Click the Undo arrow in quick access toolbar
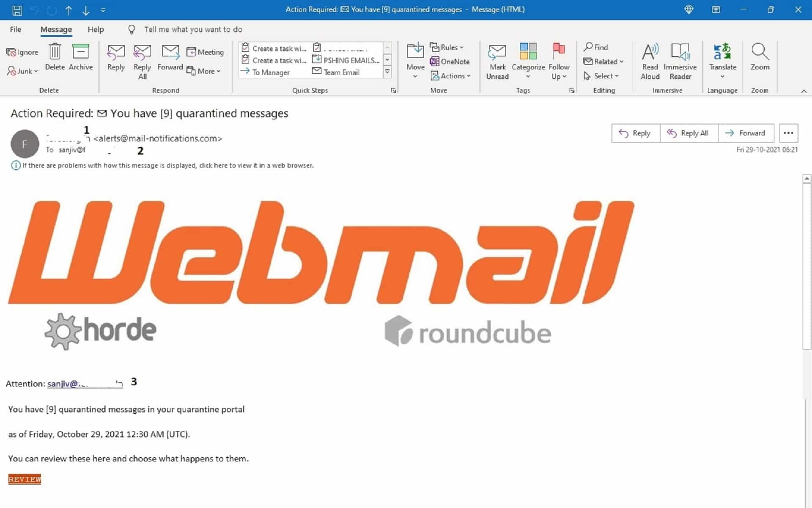The image size is (812, 508). tap(34, 10)
